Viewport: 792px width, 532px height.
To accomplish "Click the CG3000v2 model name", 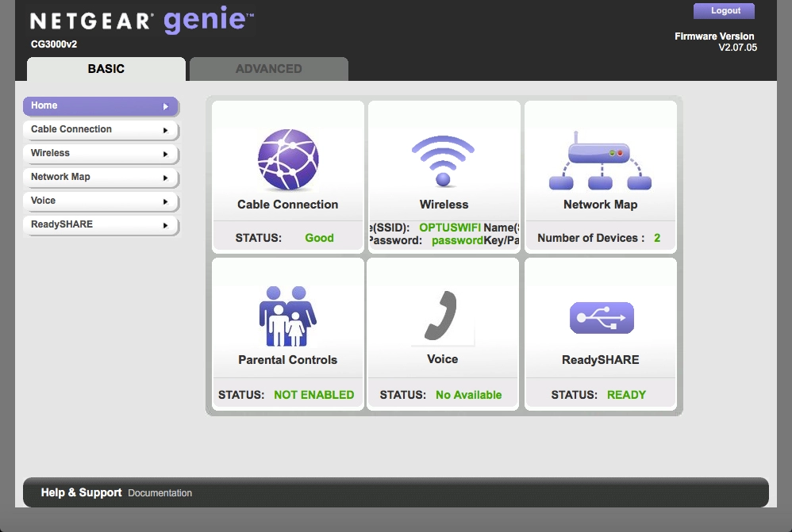I will click(x=54, y=44).
